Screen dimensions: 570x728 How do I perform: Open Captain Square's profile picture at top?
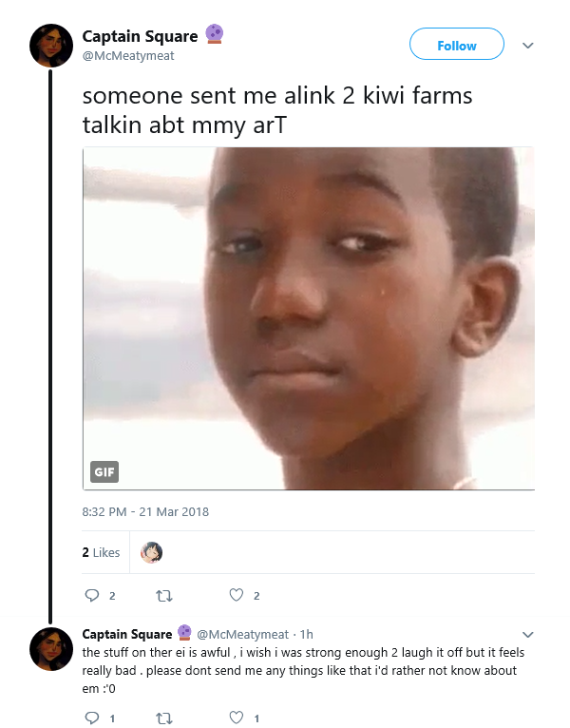pyautogui.click(x=51, y=46)
